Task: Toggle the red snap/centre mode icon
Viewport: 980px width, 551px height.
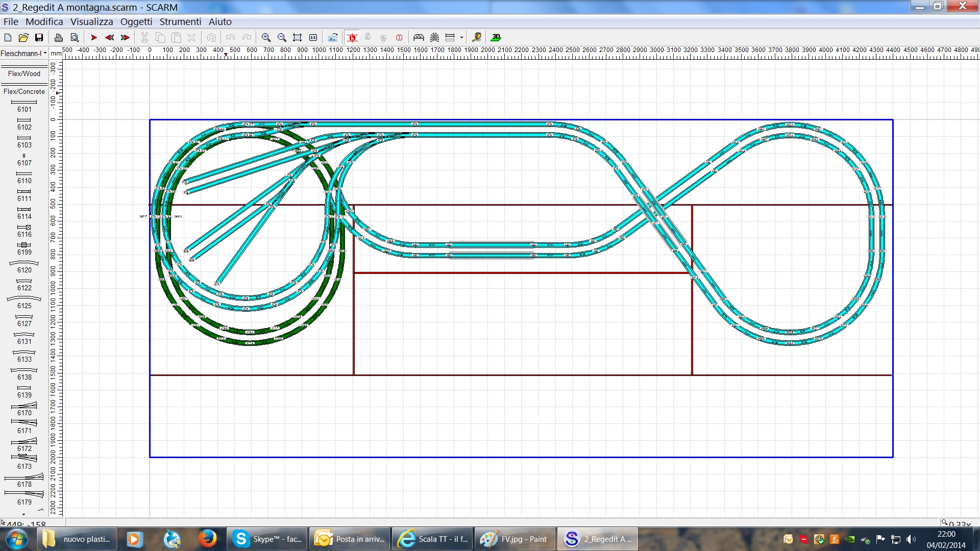Action: click(352, 38)
